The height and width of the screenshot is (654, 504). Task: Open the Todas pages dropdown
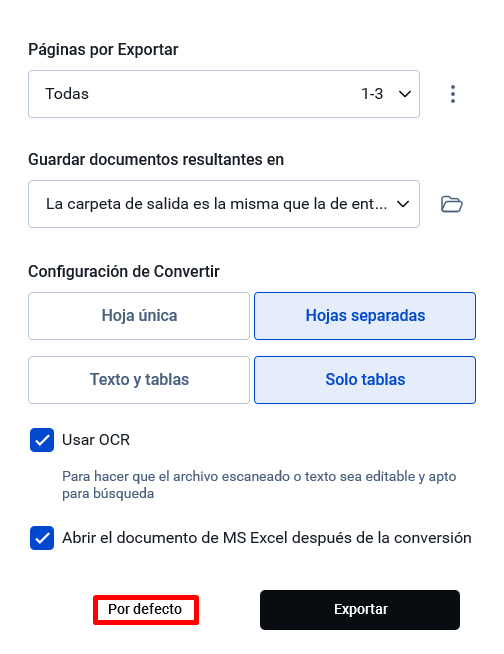point(224,94)
